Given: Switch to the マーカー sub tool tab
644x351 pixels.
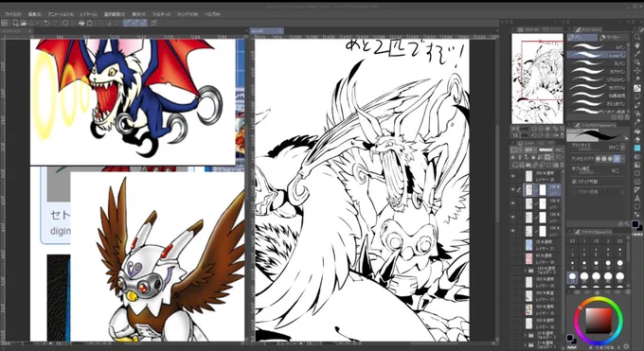Looking at the screenshot, I should coord(614,37).
